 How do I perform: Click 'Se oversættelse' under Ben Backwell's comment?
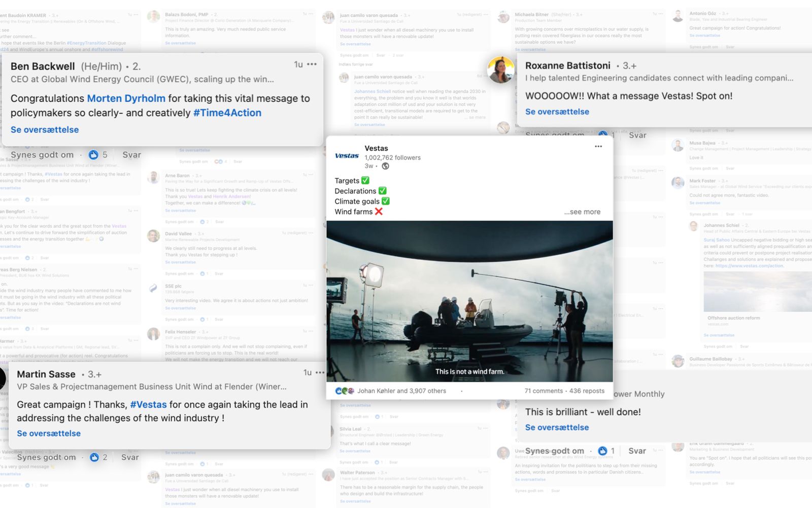[45, 130]
